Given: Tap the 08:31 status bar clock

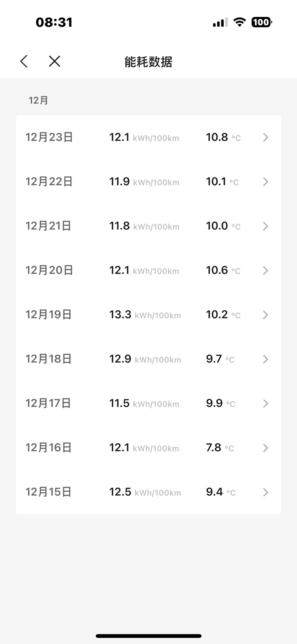Looking at the screenshot, I should 54,22.
